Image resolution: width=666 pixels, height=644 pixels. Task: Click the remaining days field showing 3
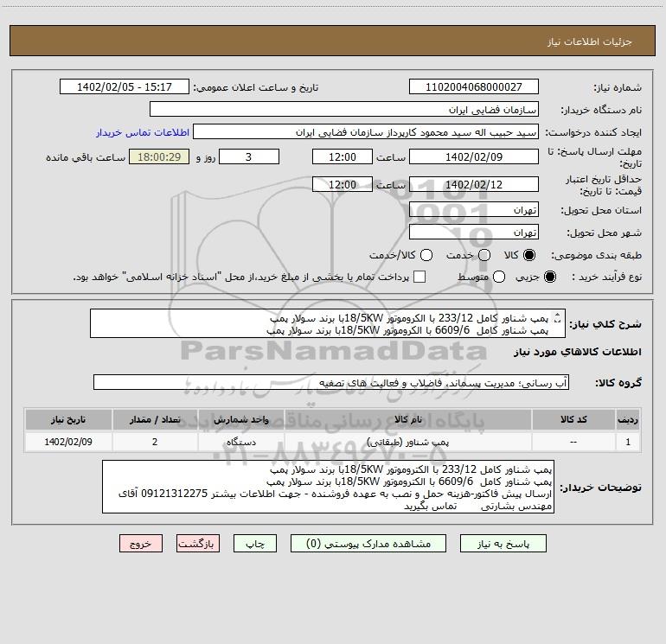249,156
